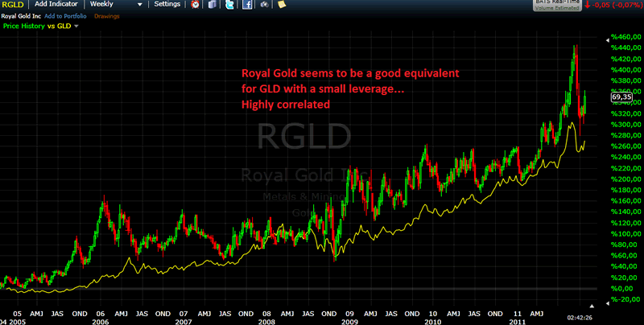Click the %100,00 axis label

click(x=625, y=233)
